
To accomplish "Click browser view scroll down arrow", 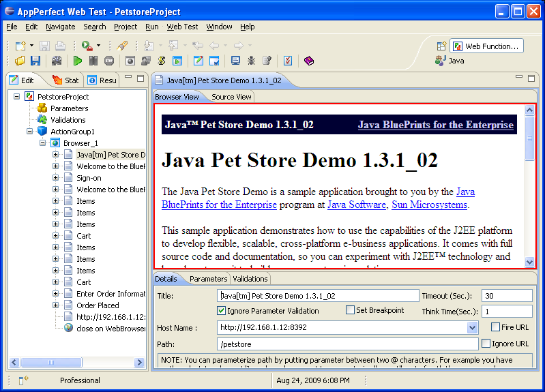I will pyautogui.click(x=529, y=262).
